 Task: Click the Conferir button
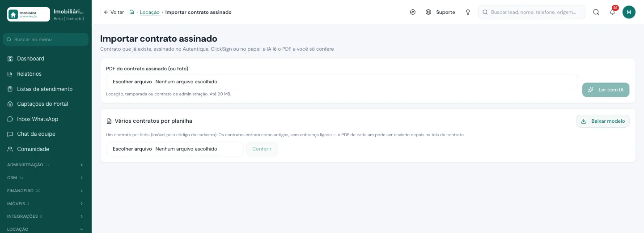click(262, 149)
